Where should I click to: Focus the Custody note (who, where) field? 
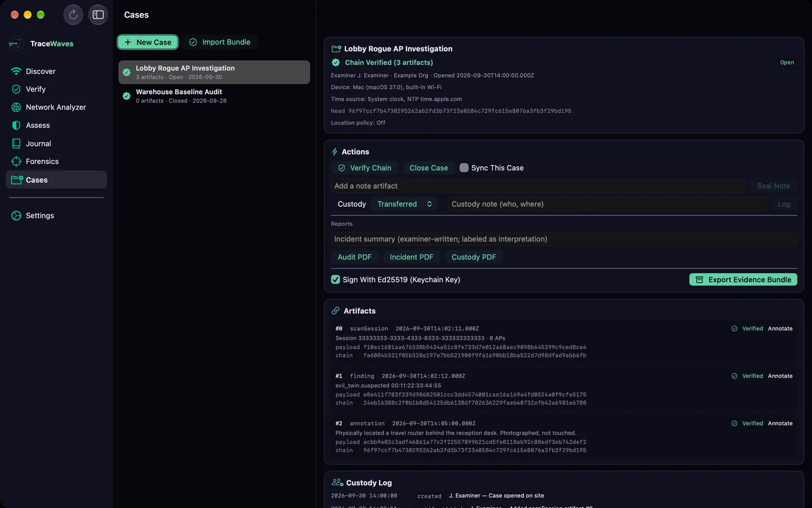pyautogui.click(x=607, y=204)
